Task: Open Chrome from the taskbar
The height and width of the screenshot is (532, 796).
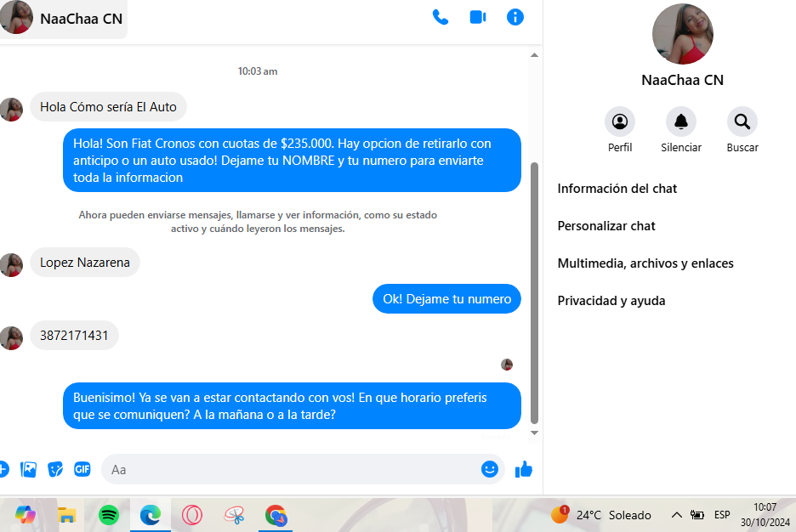Action: click(x=276, y=515)
